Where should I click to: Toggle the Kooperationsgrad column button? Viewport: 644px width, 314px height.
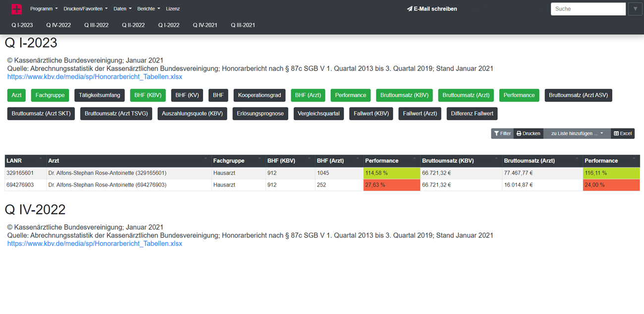[259, 95]
